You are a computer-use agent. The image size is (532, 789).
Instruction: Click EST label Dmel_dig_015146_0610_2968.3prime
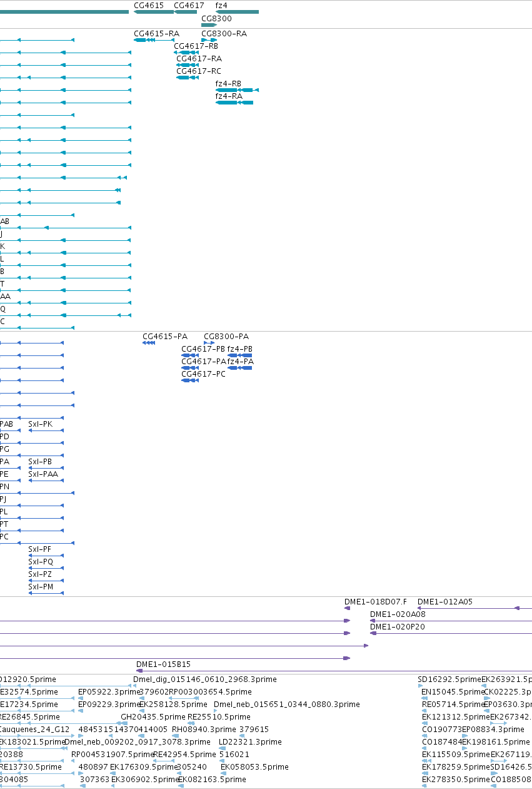[x=205, y=680]
